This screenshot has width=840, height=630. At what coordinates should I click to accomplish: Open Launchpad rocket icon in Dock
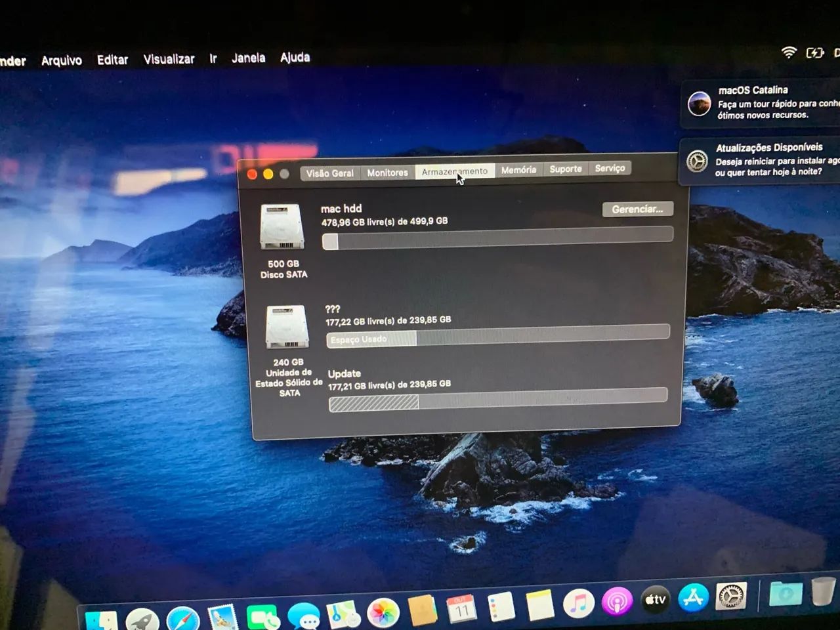pyautogui.click(x=142, y=619)
